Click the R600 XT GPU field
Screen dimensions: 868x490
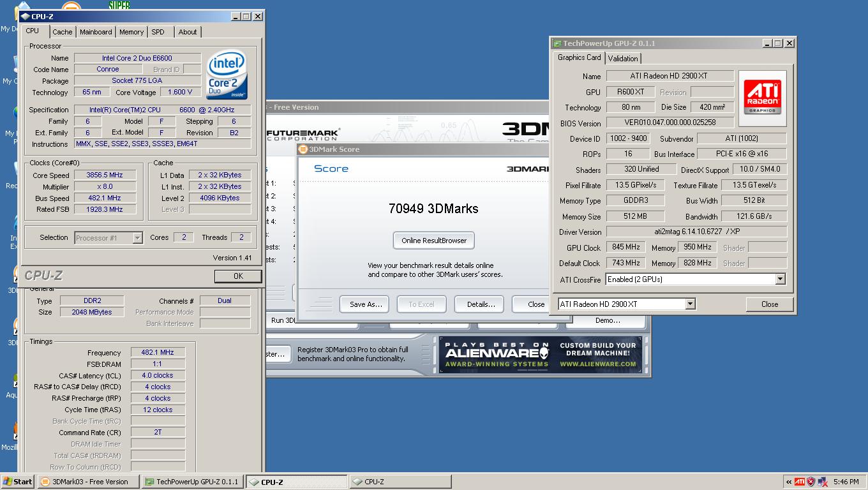[x=631, y=92]
